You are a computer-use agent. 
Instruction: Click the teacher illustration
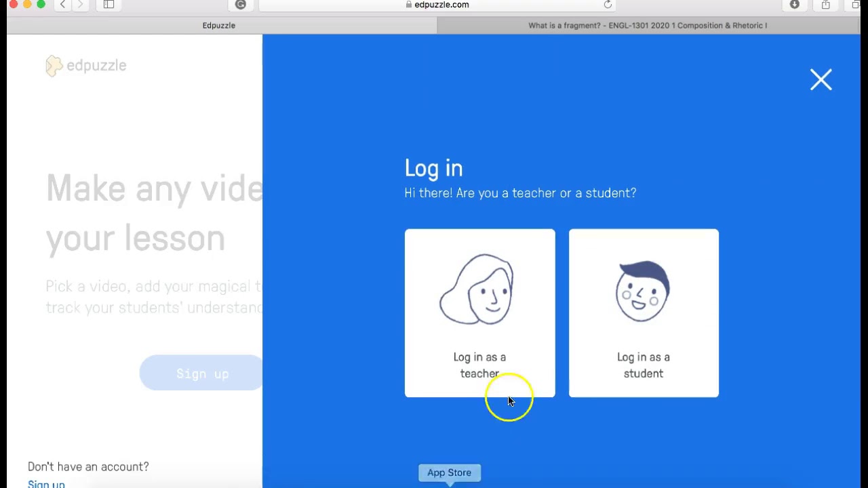(x=477, y=289)
